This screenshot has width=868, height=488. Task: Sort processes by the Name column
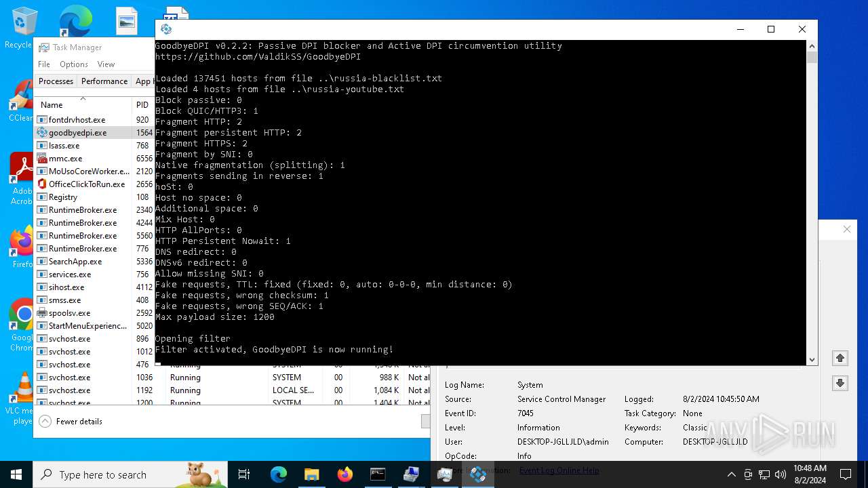click(83, 104)
